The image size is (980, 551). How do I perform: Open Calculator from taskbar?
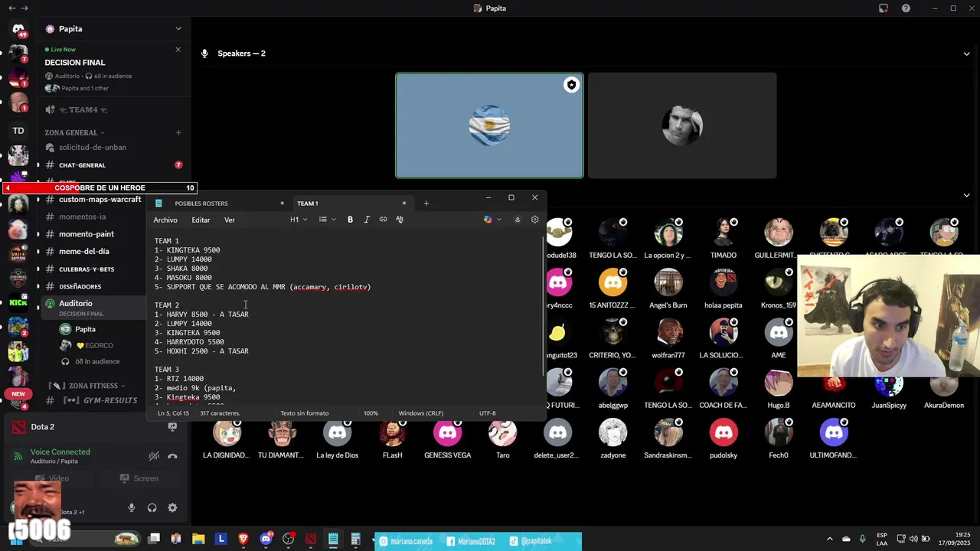tap(355, 539)
